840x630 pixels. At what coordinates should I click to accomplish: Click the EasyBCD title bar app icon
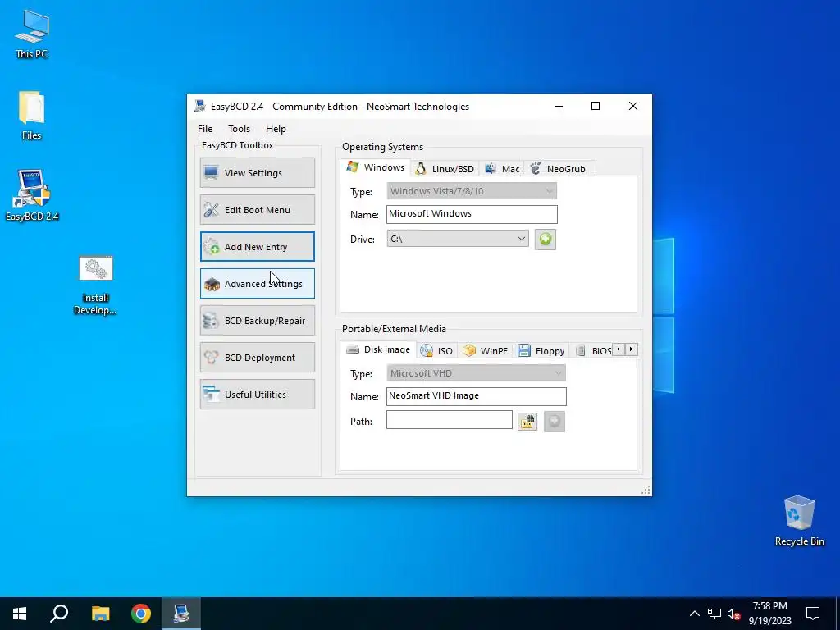(x=200, y=106)
